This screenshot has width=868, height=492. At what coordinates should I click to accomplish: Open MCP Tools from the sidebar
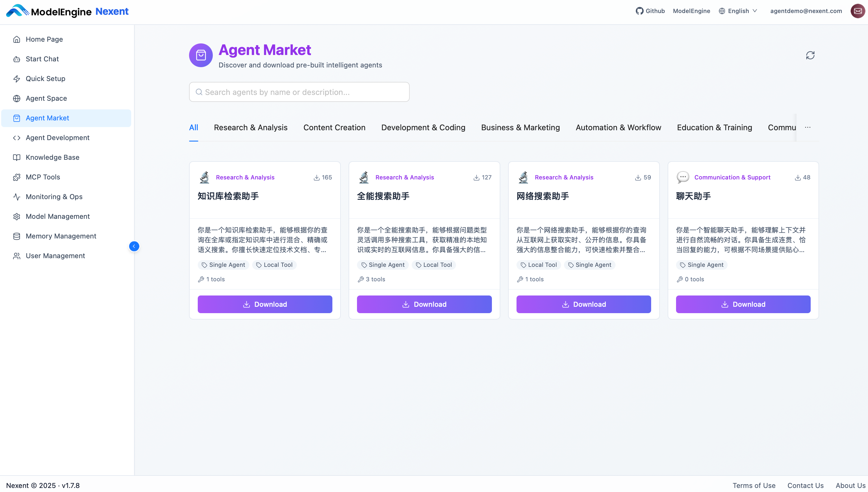pyautogui.click(x=43, y=177)
